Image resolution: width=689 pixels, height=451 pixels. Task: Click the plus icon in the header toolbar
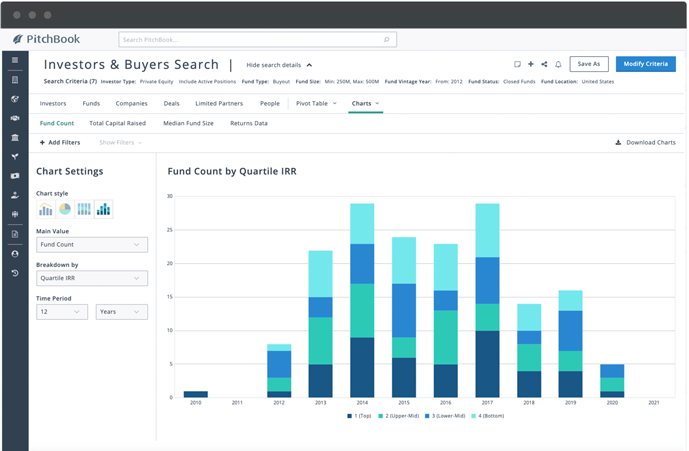coord(531,64)
